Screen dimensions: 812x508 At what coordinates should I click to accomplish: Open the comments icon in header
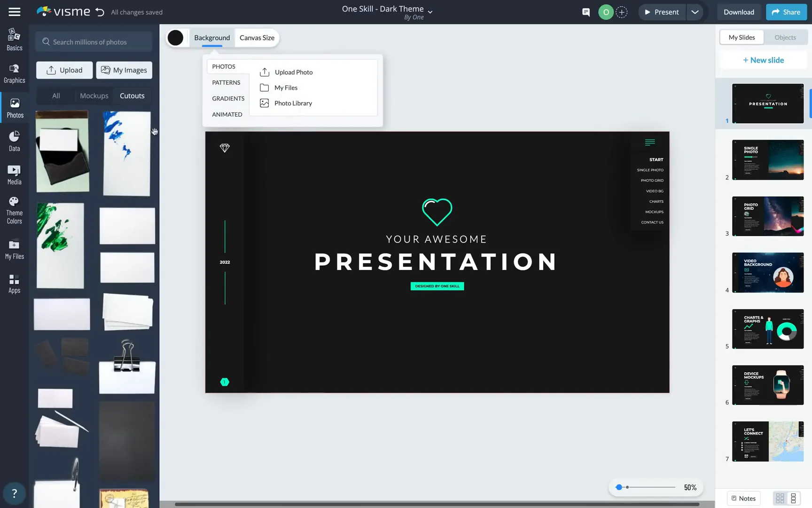(x=586, y=12)
